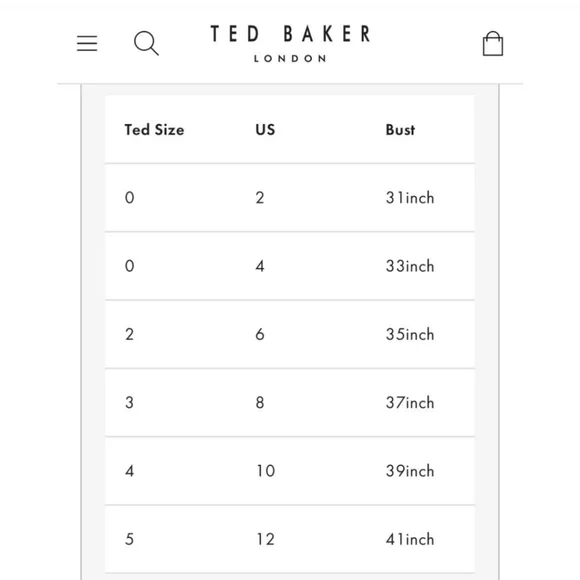
Task: Click the 31inch bust cell
Action: click(410, 198)
